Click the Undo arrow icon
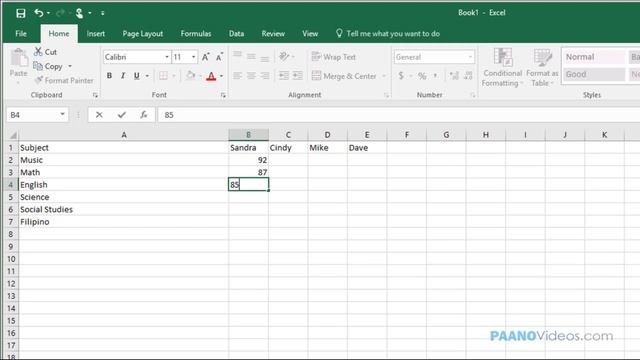 [x=39, y=13]
